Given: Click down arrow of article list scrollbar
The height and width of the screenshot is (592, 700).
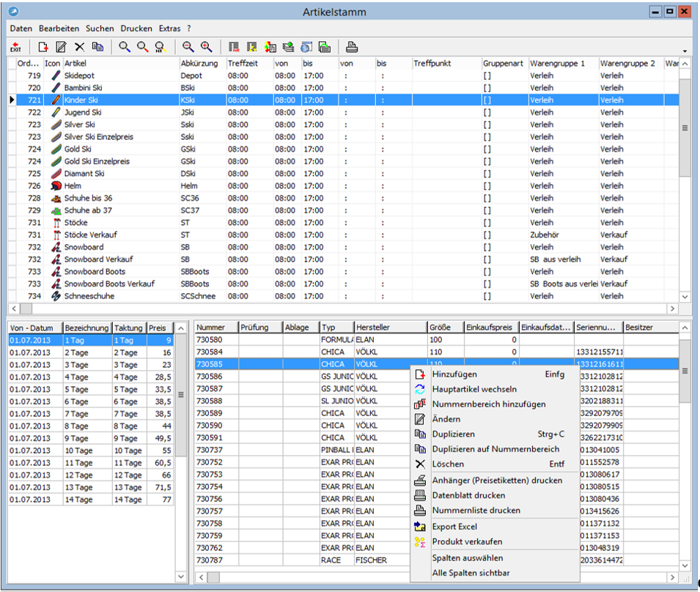Looking at the screenshot, I should coord(685,297).
